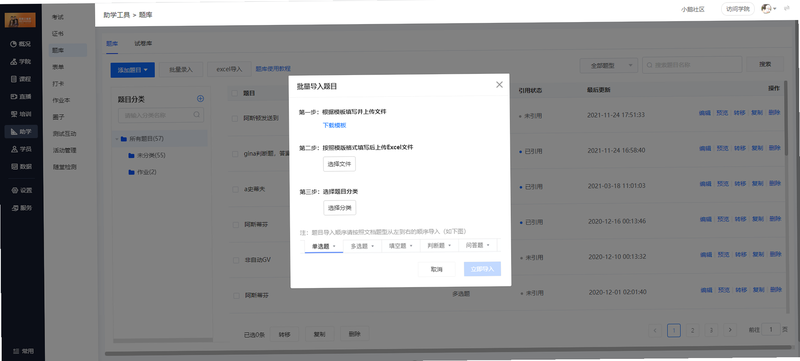Click the school logo at top left

coord(20,20)
